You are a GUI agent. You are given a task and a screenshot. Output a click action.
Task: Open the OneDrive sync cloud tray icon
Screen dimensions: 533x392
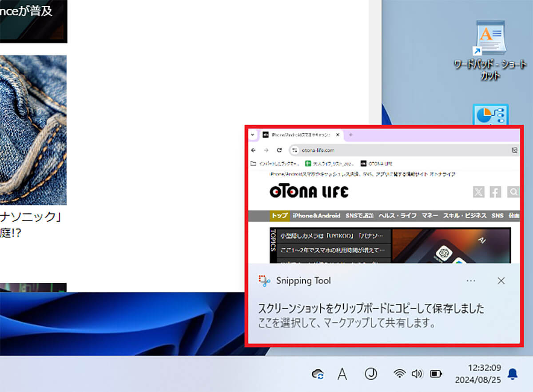pyautogui.click(x=318, y=374)
